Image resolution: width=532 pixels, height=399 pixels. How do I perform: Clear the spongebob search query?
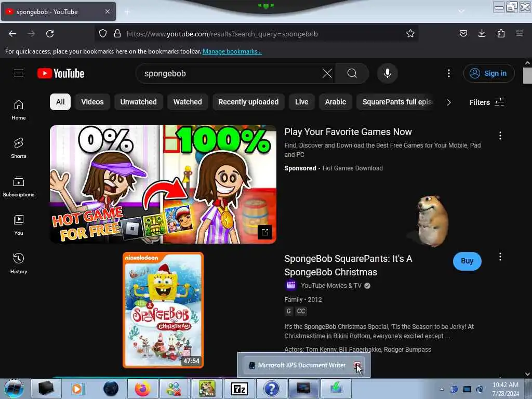point(327,73)
